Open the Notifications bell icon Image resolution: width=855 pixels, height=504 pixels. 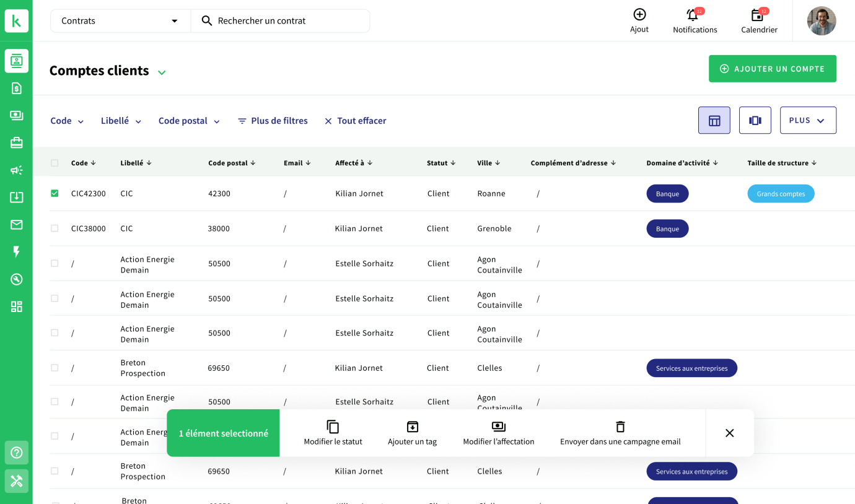[693, 15]
